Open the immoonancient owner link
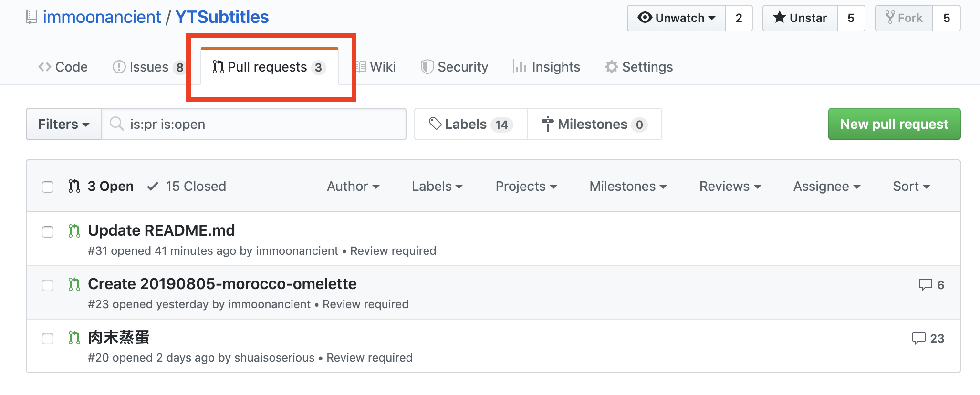The width and height of the screenshot is (980, 395). [102, 17]
